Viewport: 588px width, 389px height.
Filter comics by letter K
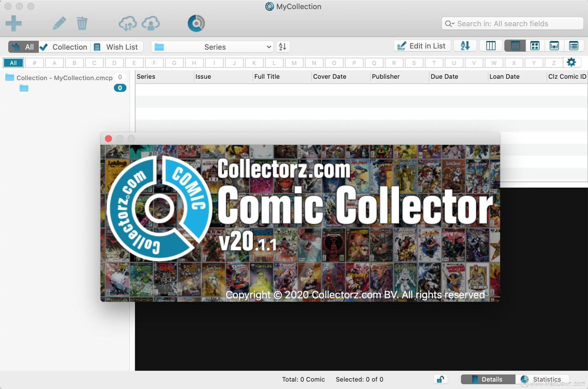click(254, 63)
